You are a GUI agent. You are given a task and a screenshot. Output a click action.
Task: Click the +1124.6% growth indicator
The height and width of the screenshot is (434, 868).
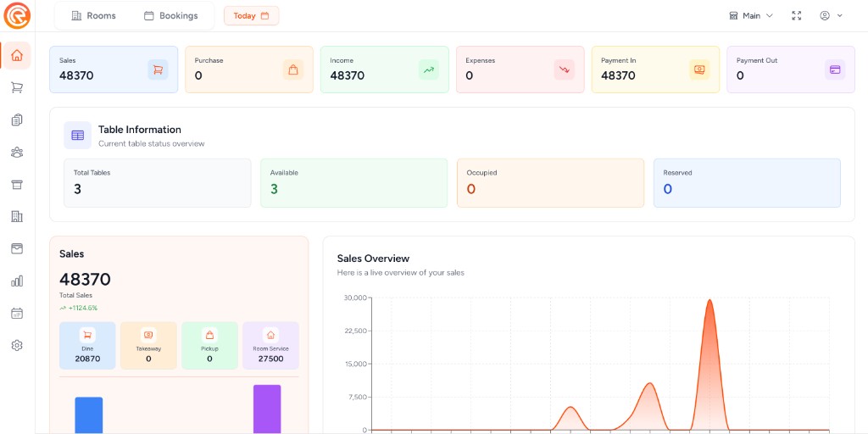79,308
